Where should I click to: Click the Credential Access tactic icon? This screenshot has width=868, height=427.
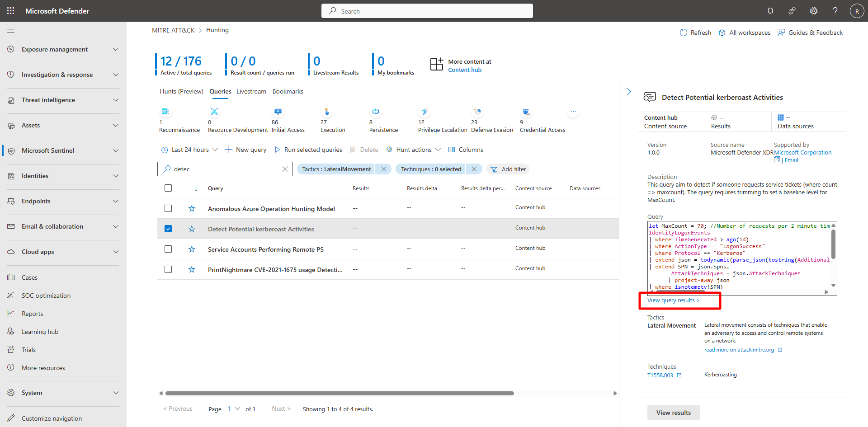[x=526, y=112]
